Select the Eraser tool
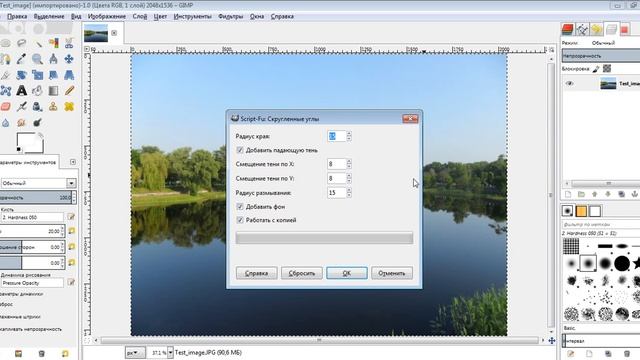This screenshot has width=640, height=360. point(6,107)
